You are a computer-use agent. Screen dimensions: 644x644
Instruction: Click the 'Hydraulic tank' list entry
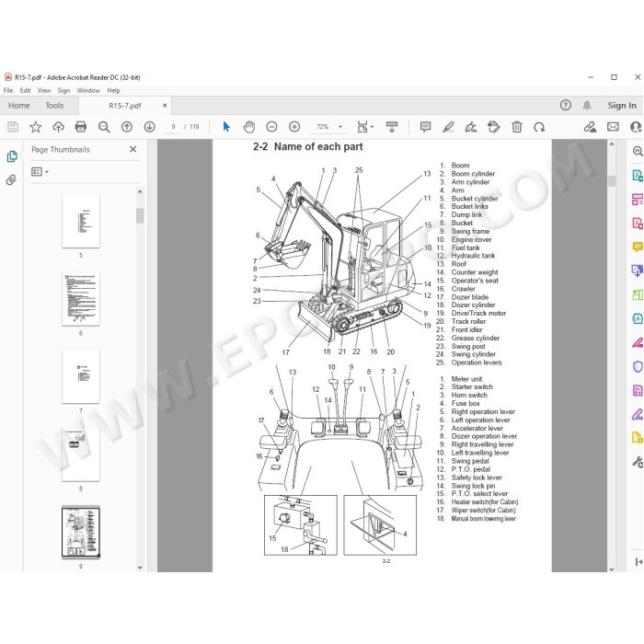[x=466, y=256]
